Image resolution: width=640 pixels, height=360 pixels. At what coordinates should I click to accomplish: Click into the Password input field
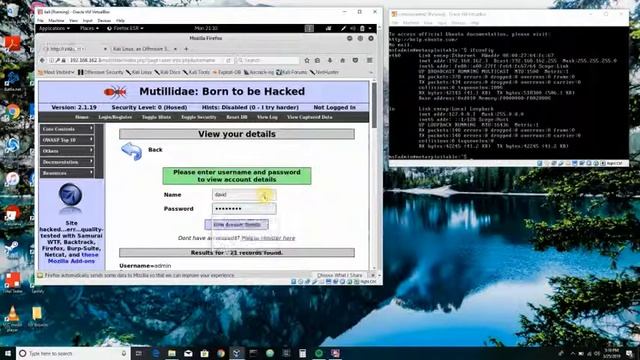coord(244,209)
